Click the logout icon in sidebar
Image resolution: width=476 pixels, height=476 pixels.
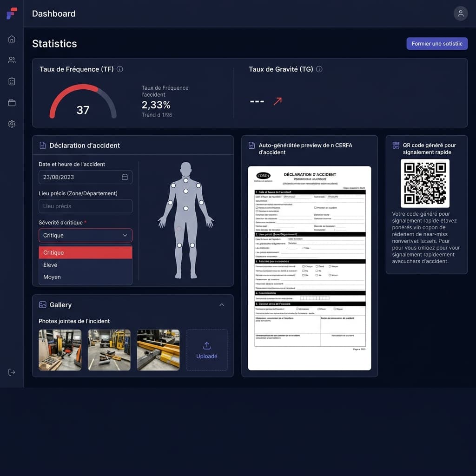tap(12, 372)
